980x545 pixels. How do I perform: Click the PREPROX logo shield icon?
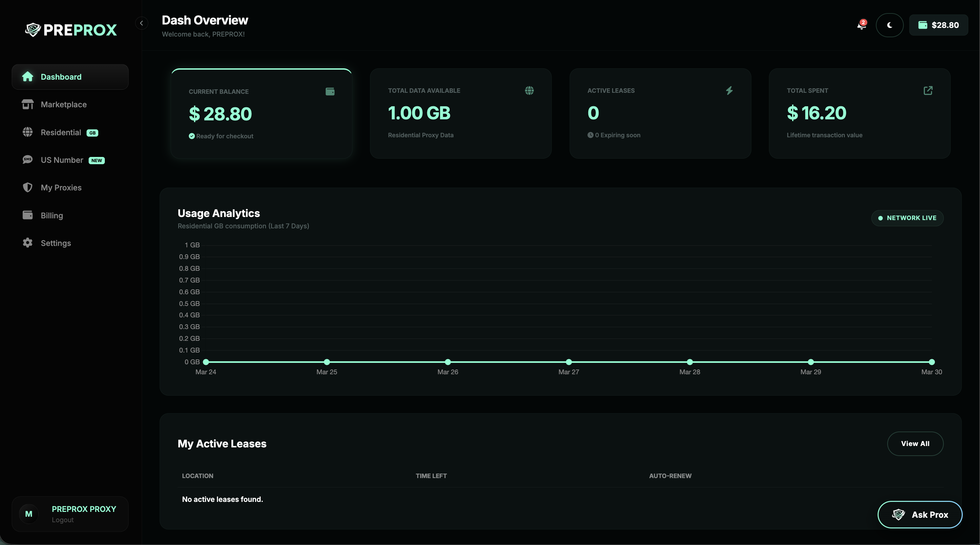[x=33, y=30]
